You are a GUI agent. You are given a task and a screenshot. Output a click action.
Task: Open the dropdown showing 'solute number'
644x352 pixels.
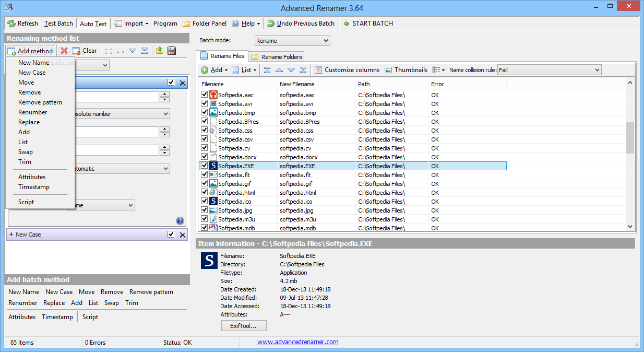tap(119, 114)
